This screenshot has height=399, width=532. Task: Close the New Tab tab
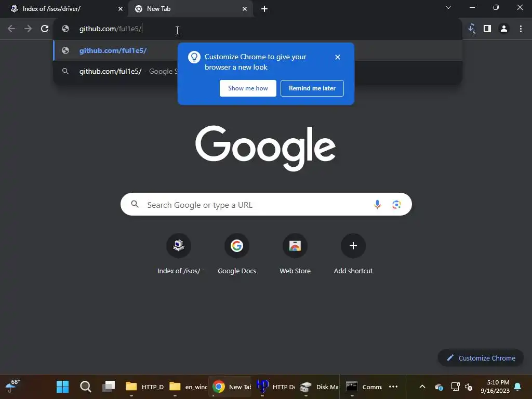245,9
